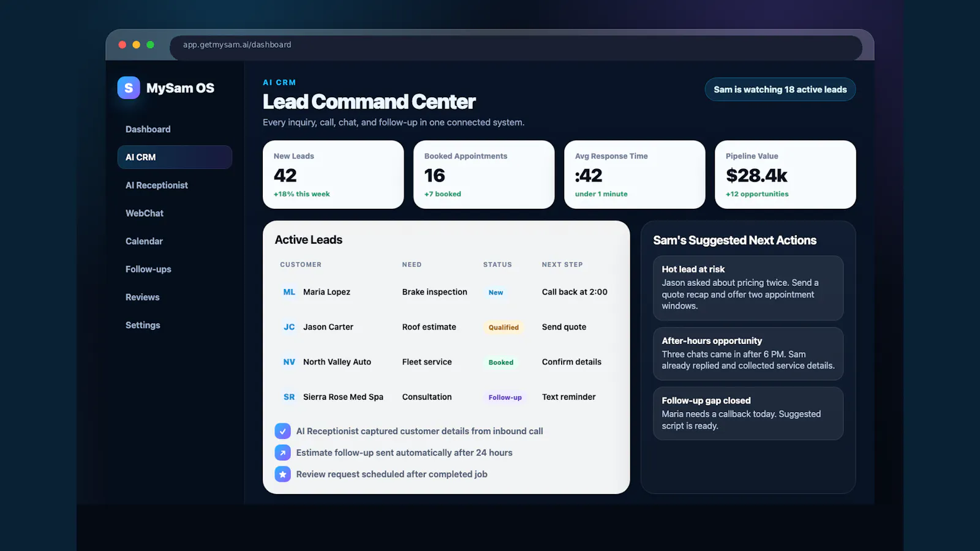Click the yellow minimize window button
Image resolution: width=980 pixels, height=551 pixels.
(x=137, y=45)
